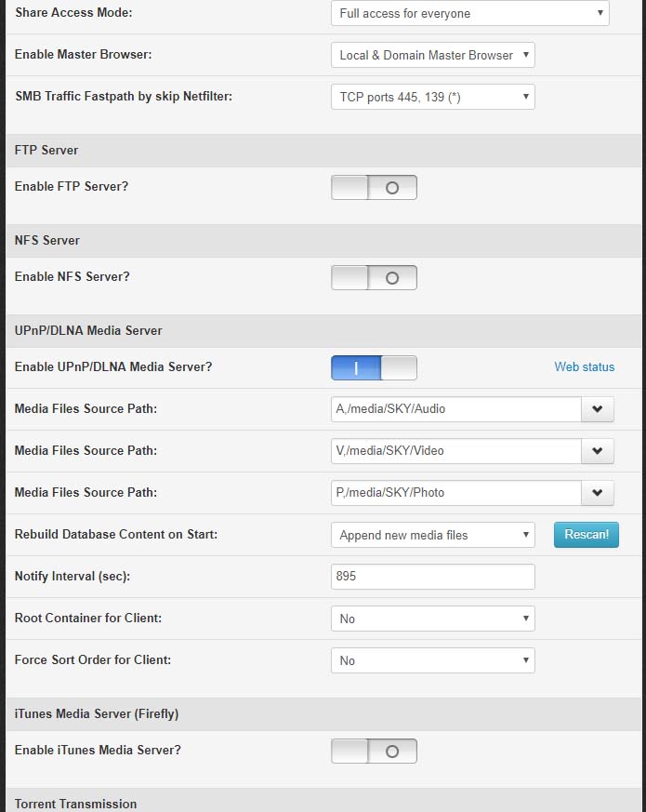Click the Notify Interval input field

pyautogui.click(x=432, y=577)
